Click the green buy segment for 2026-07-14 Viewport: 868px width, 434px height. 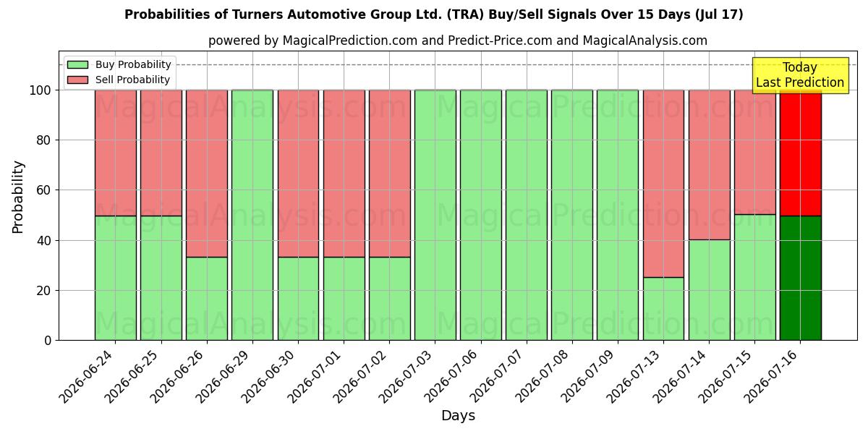(709, 290)
